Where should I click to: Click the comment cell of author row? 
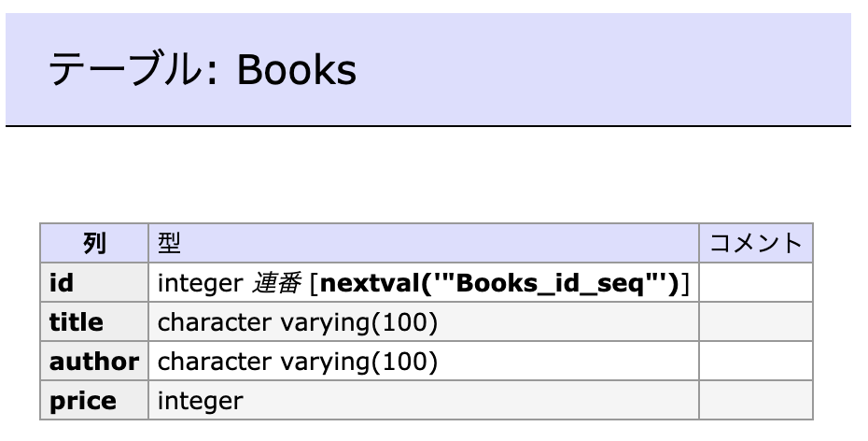[x=756, y=362]
